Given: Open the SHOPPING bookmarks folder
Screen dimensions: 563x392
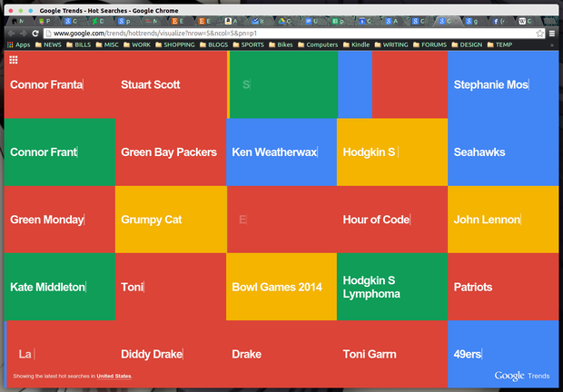Looking at the screenshot, I should tap(175, 44).
